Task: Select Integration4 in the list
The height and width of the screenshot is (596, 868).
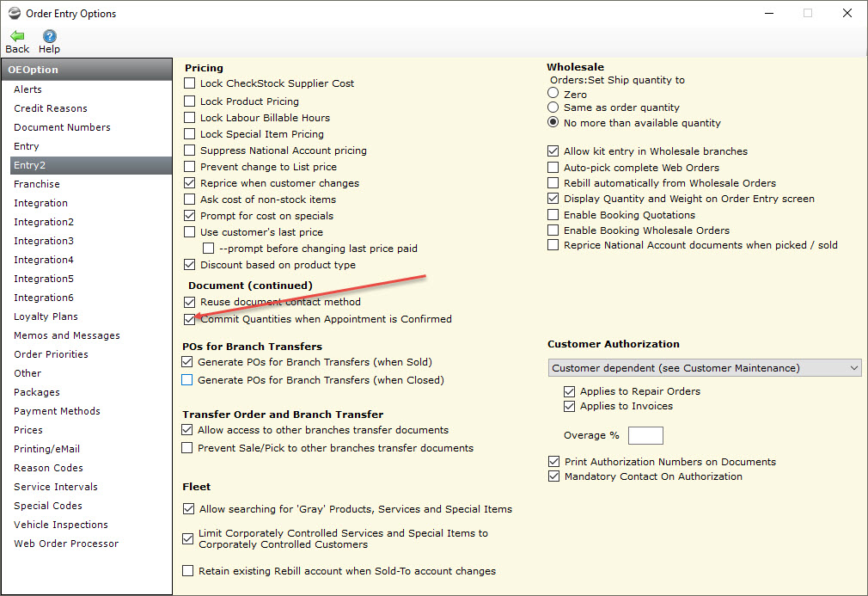Action: click(44, 259)
